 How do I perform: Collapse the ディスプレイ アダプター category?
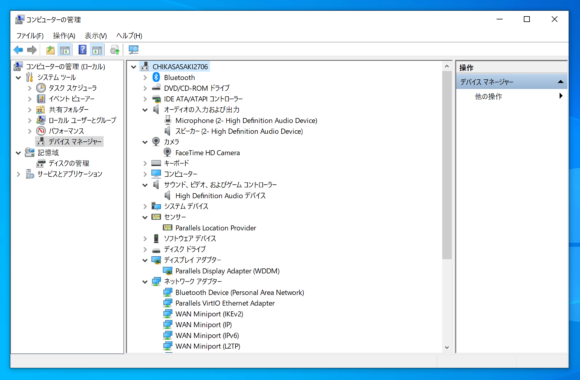145,260
